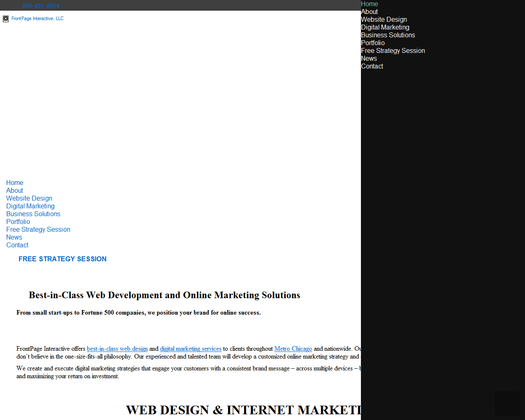The width and height of the screenshot is (525, 420).
Task: Choose Website Design in the dark sidebar
Action: point(384,20)
